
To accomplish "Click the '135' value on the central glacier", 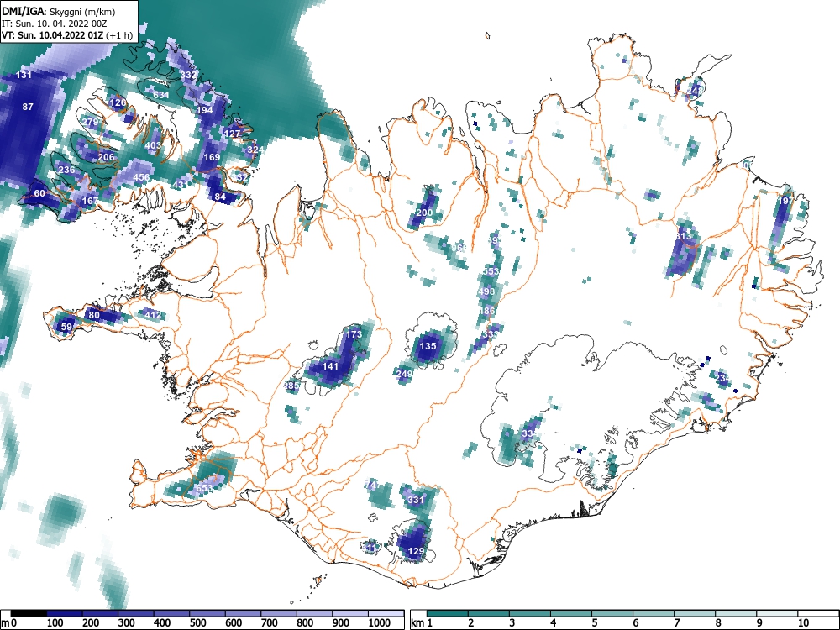I will click(428, 347).
